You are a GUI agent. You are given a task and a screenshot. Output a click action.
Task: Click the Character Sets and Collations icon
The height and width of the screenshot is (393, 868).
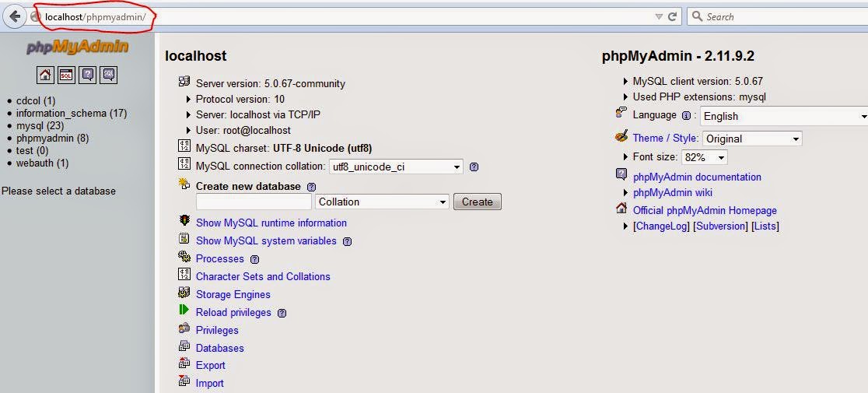tap(184, 274)
